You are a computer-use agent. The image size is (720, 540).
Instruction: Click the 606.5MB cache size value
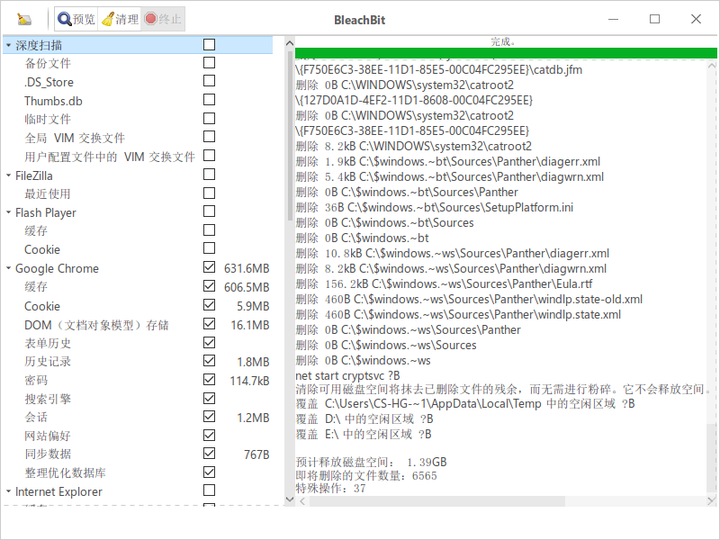click(x=247, y=287)
